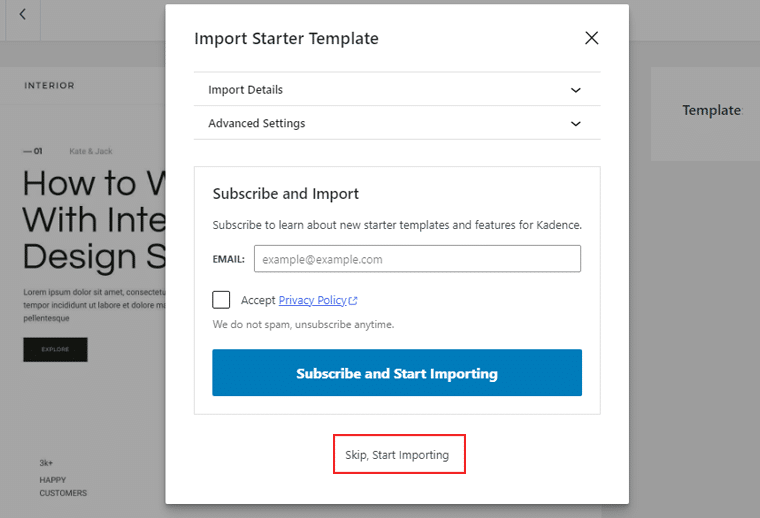Image resolution: width=760 pixels, height=518 pixels.
Task: Click the 3k+ Happy Customers stat
Action: click(x=63, y=478)
